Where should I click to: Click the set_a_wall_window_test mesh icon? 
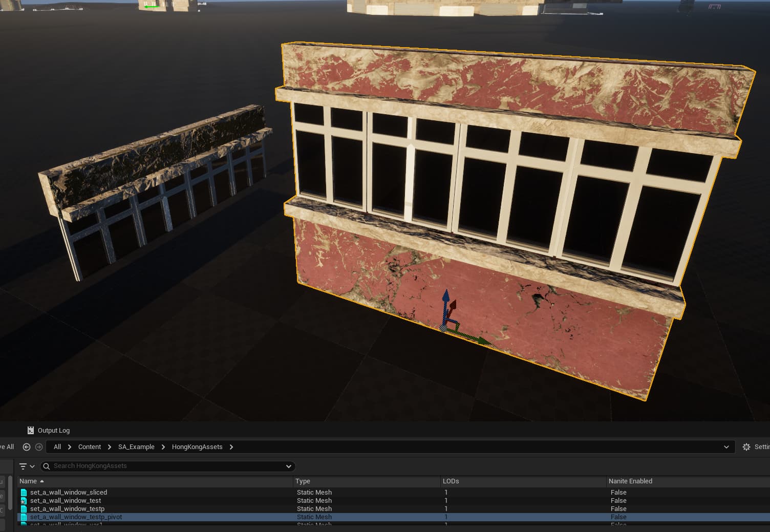coord(24,501)
